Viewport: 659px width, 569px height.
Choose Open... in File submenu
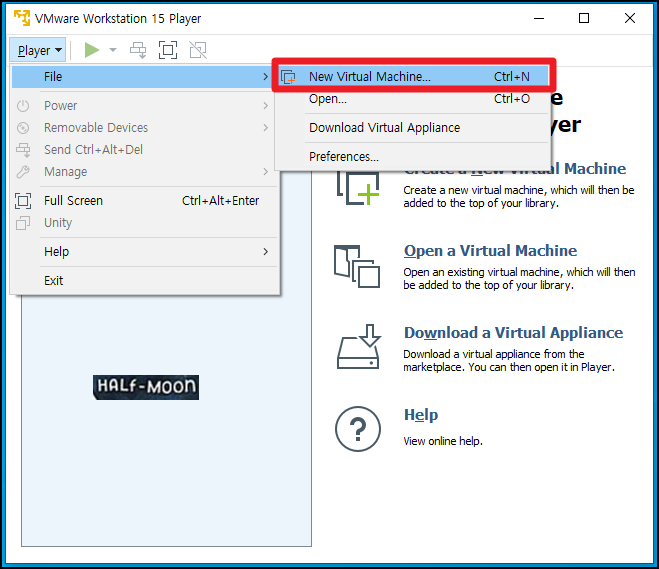pos(414,99)
